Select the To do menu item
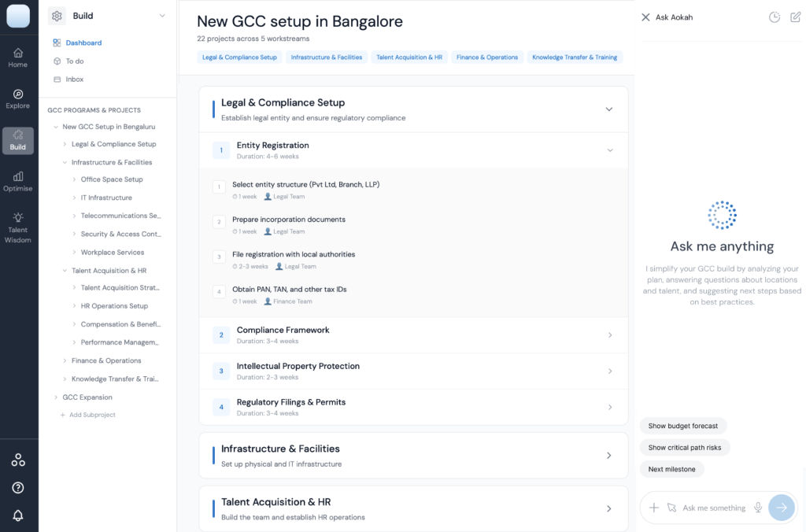 pos(75,61)
